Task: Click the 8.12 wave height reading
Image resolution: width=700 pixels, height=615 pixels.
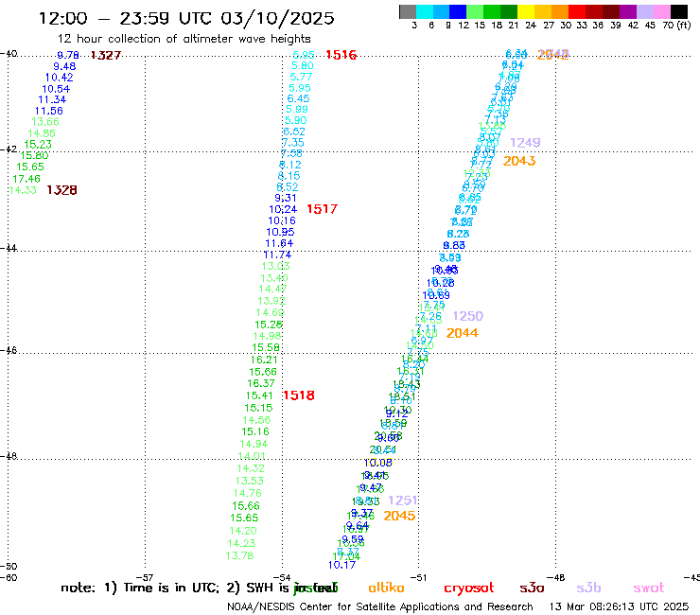Action: [x=290, y=165]
